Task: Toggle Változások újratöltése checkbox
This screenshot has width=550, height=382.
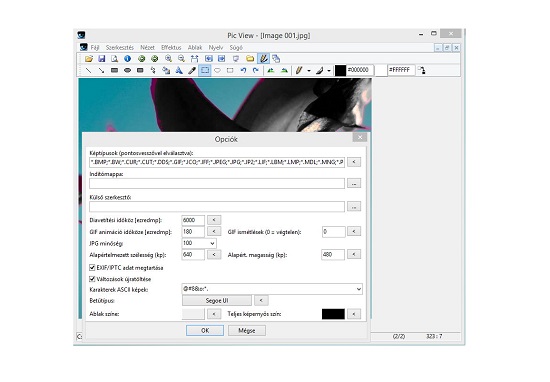Action: 92,279
